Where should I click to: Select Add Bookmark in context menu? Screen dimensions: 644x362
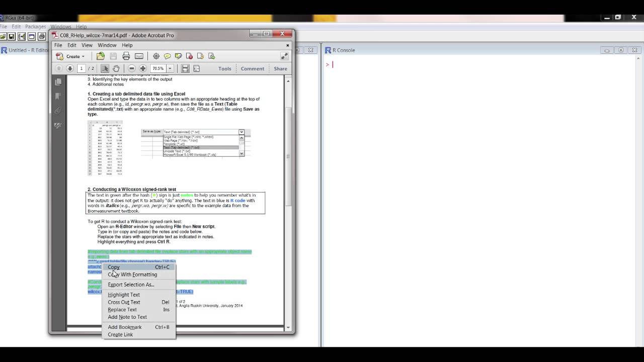click(x=139, y=327)
